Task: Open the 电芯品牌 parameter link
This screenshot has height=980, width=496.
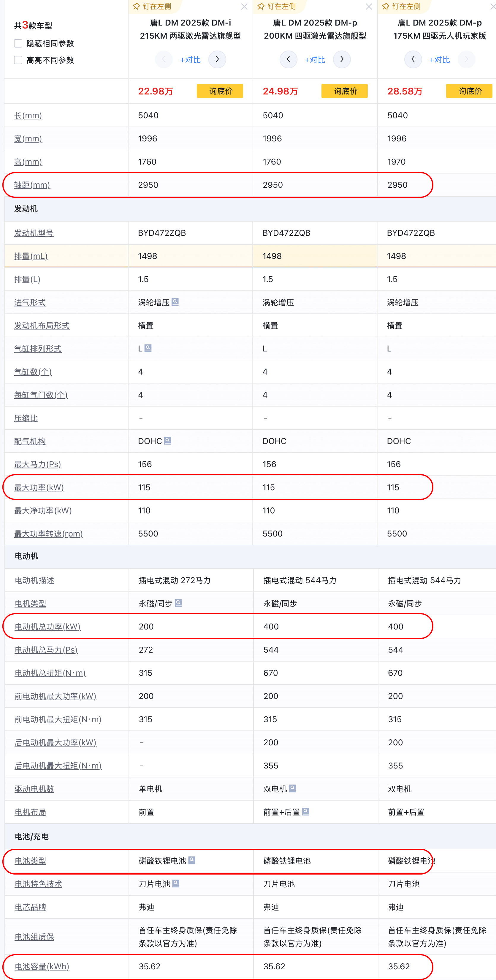Action: click(x=30, y=907)
